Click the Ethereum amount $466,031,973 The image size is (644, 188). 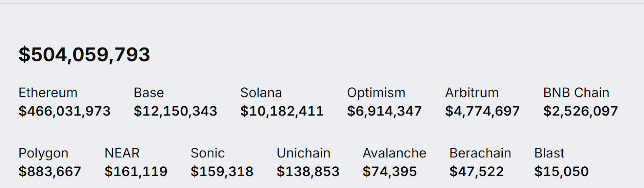click(x=64, y=111)
